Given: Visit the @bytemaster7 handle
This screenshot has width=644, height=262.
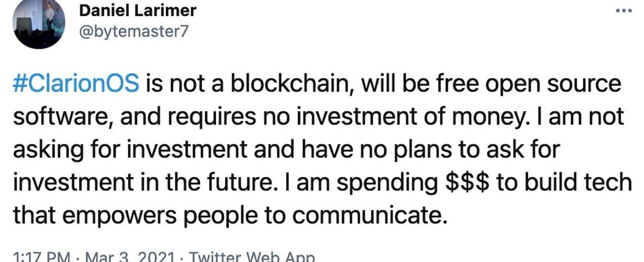Looking at the screenshot, I should click(x=134, y=31).
